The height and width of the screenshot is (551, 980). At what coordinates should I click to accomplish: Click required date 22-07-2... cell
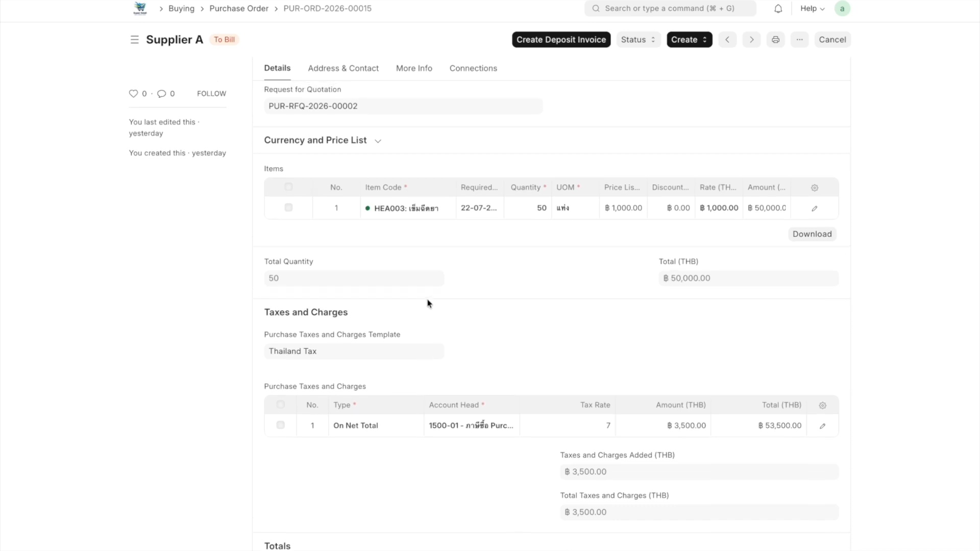click(479, 208)
